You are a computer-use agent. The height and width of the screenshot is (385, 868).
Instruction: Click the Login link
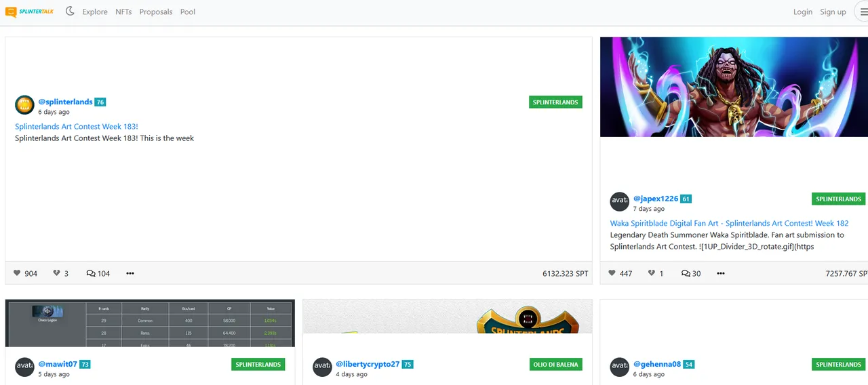(803, 12)
